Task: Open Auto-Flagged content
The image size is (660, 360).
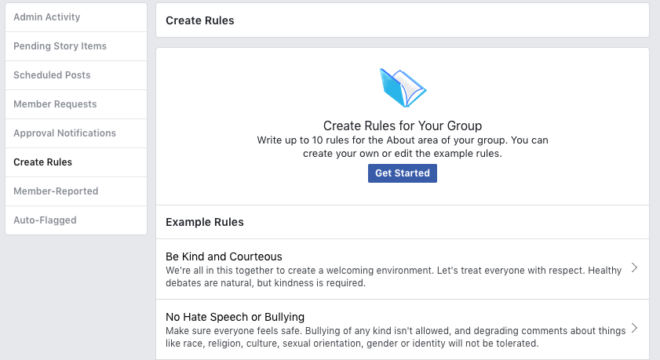Action: (76, 220)
